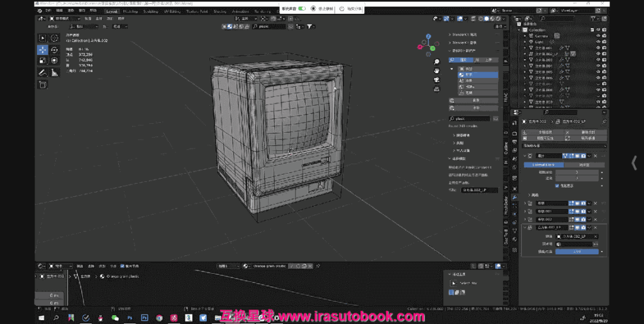Expand the 倒角.002 modifier panel

click(525, 220)
